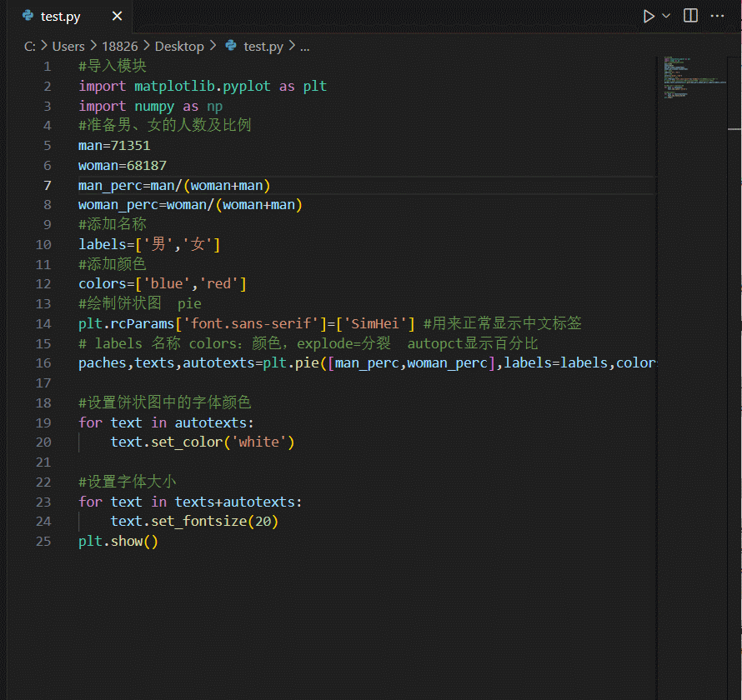742x700 pixels.
Task: Select the test.py editor tab
Action: (71, 16)
